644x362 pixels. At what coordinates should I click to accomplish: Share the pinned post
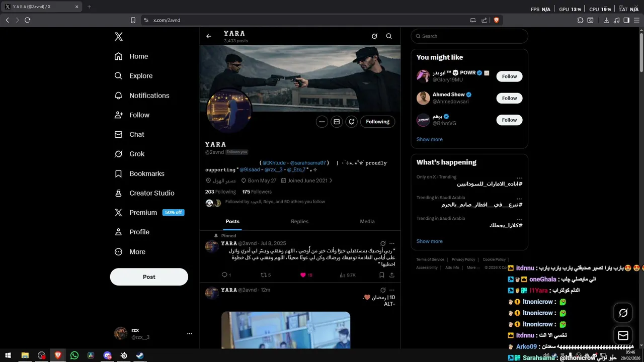[x=392, y=275]
